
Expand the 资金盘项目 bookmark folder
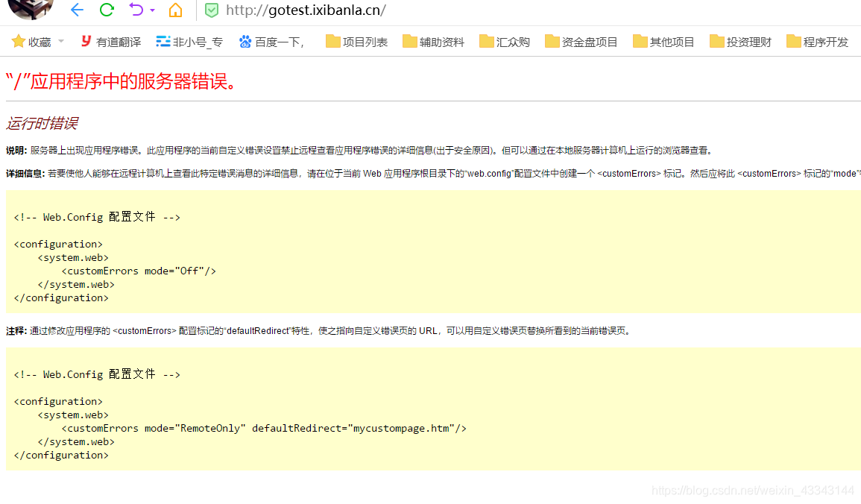[x=551, y=42]
